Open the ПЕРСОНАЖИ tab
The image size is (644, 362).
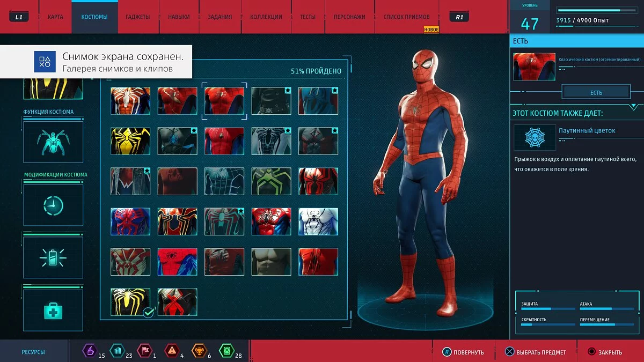(x=349, y=17)
